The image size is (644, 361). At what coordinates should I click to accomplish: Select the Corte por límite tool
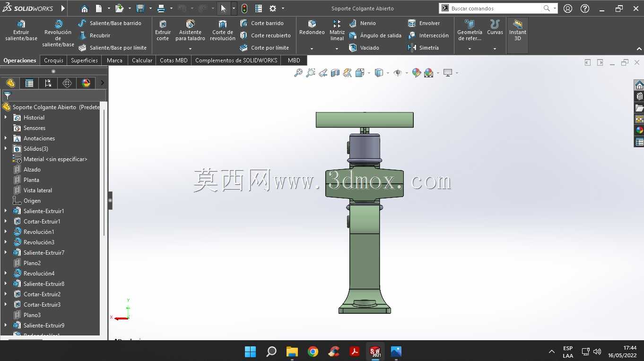(x=264, y=48)
